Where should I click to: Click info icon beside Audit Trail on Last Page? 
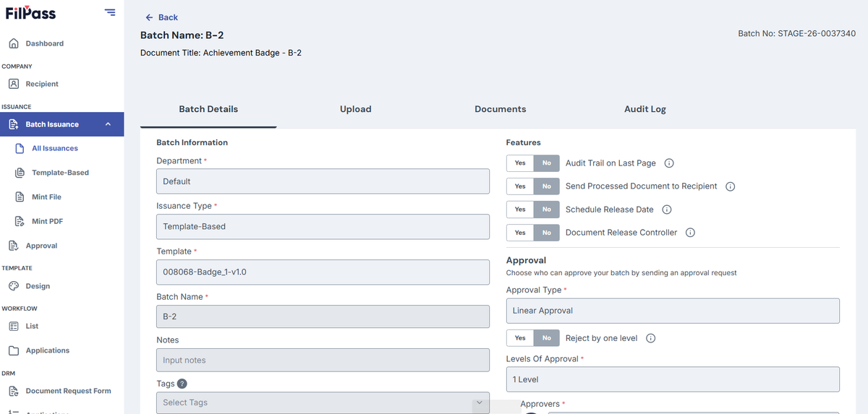coord(669,163)
